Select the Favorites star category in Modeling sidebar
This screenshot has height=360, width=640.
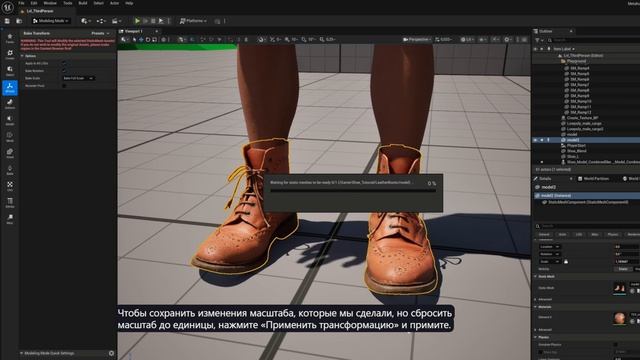10,38
